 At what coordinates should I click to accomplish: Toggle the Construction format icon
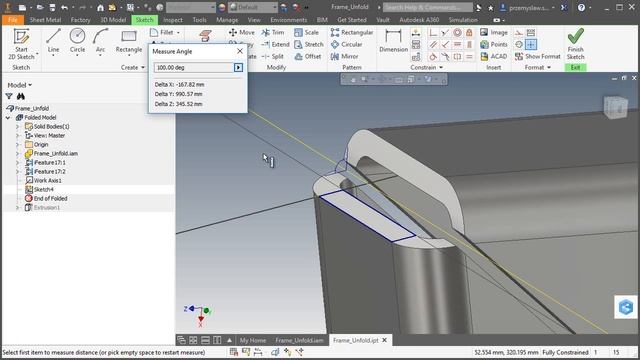coord(518,32)
